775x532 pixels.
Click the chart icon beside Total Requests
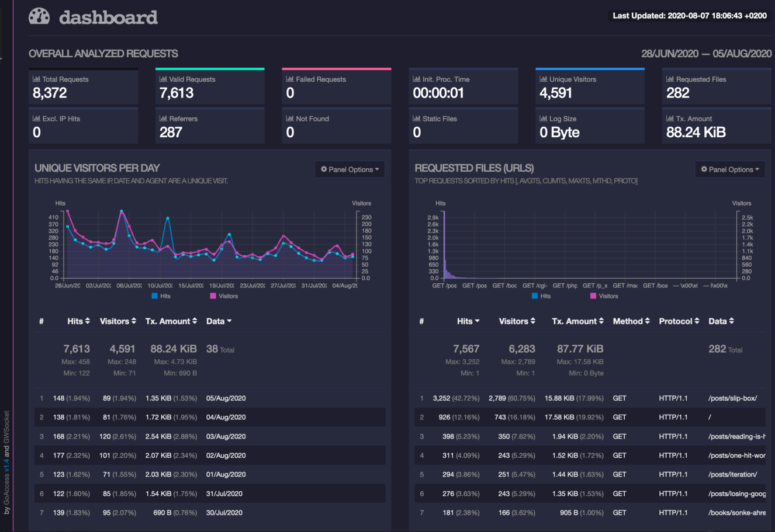(36, 79)
